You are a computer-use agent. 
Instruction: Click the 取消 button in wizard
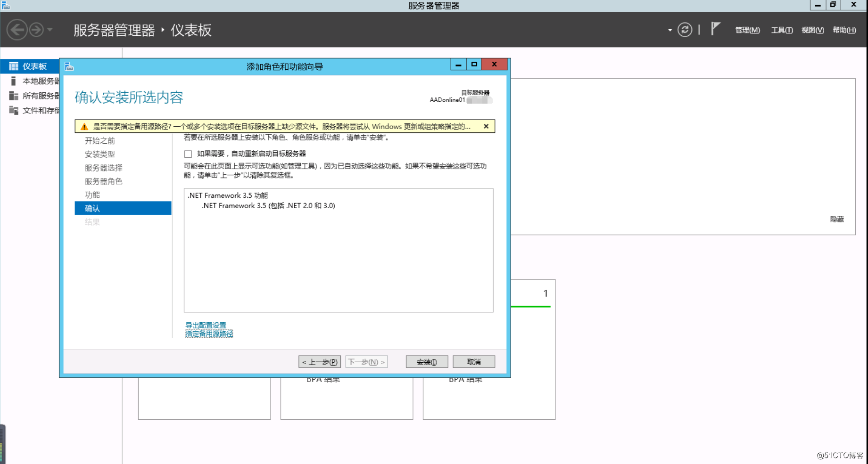click(474, 362)
